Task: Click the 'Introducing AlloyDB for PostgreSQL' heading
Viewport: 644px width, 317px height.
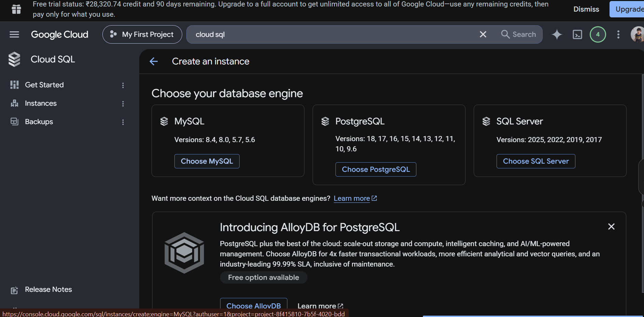Action: 310,227
